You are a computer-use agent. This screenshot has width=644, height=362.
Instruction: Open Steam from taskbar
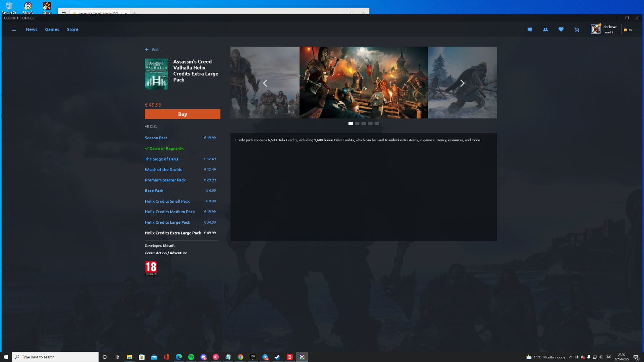(x=277, y=357)
